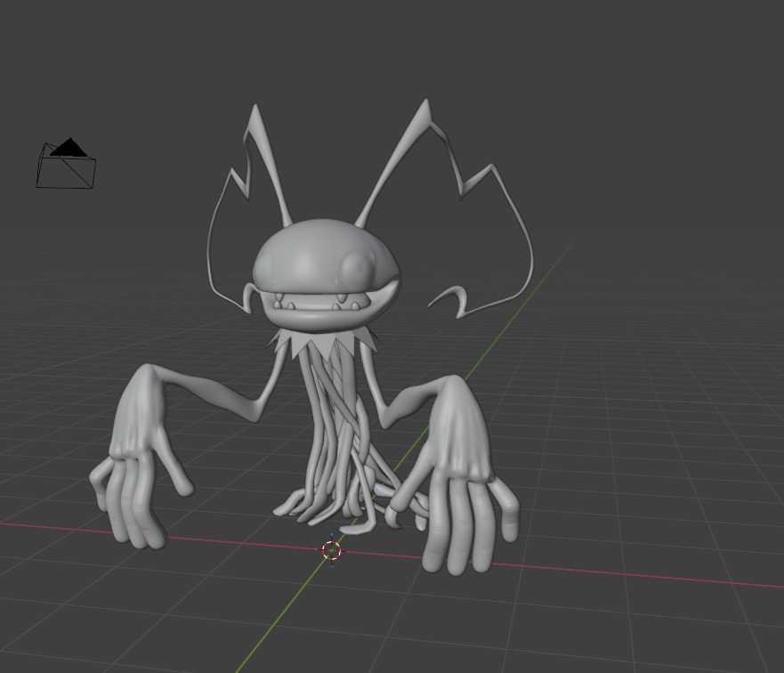Click the 3D cursor at the world origin

point(332,550)
